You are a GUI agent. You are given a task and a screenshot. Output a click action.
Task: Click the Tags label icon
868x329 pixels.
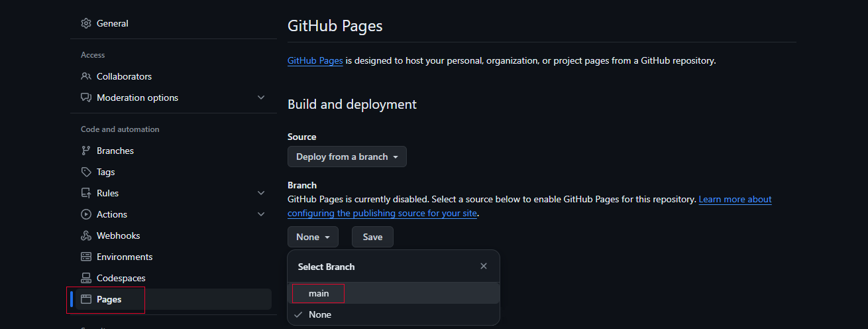tap(86, 172)
